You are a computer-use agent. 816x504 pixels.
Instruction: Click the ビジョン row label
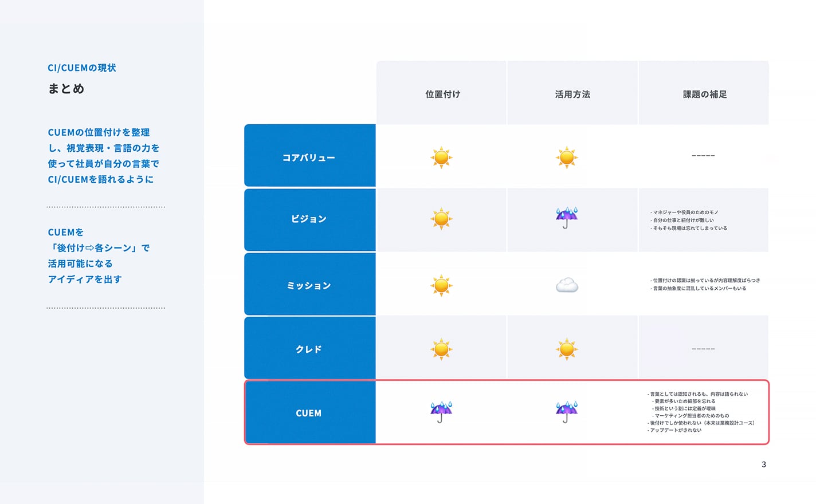tap(310, 219)
